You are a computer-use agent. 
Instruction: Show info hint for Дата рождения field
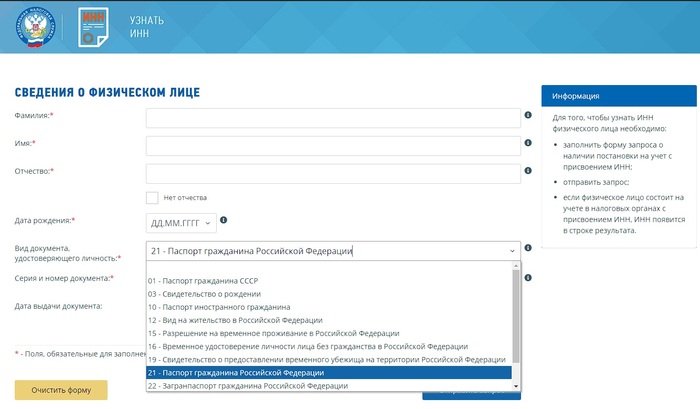click(x=224, y=220)
